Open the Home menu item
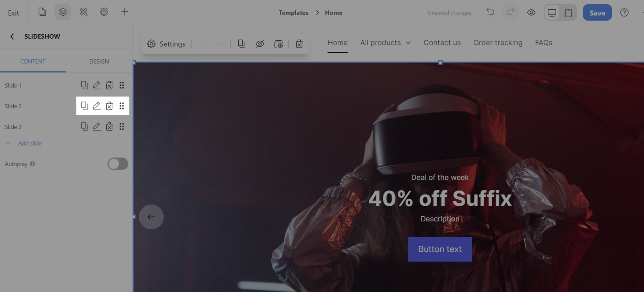The height and width of the screenshot is (292, 644). point(337,43)
